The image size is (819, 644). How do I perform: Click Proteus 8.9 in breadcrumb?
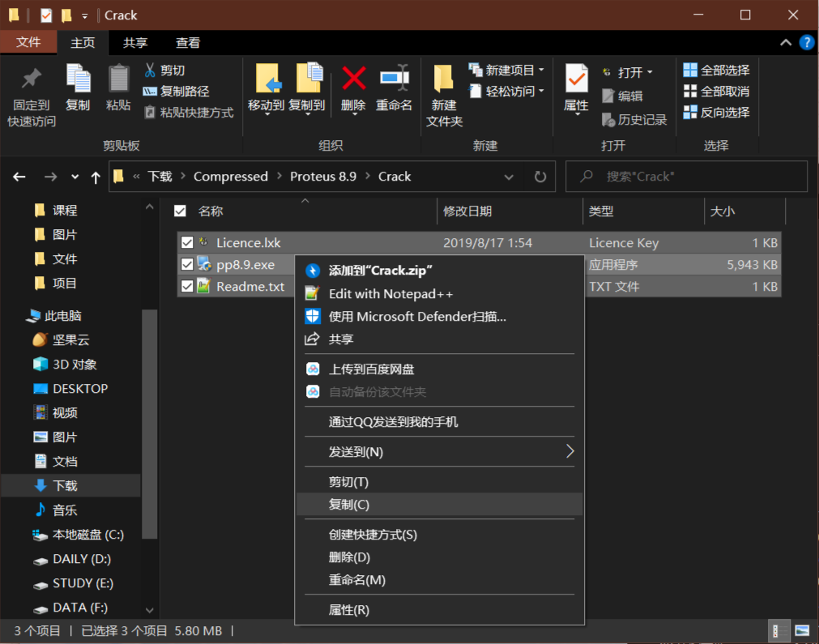click(x=323, y=177)
